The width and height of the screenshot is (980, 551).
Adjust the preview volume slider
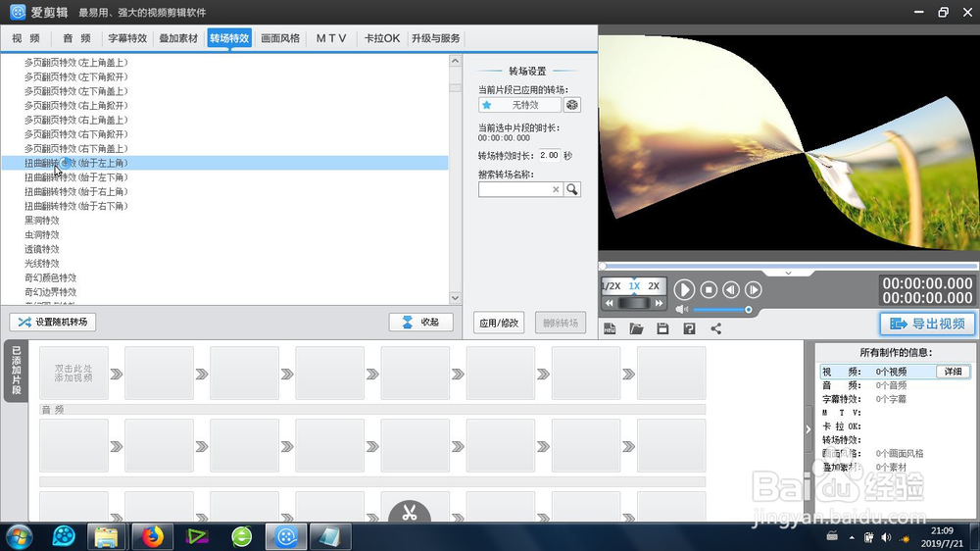[721, 310]
